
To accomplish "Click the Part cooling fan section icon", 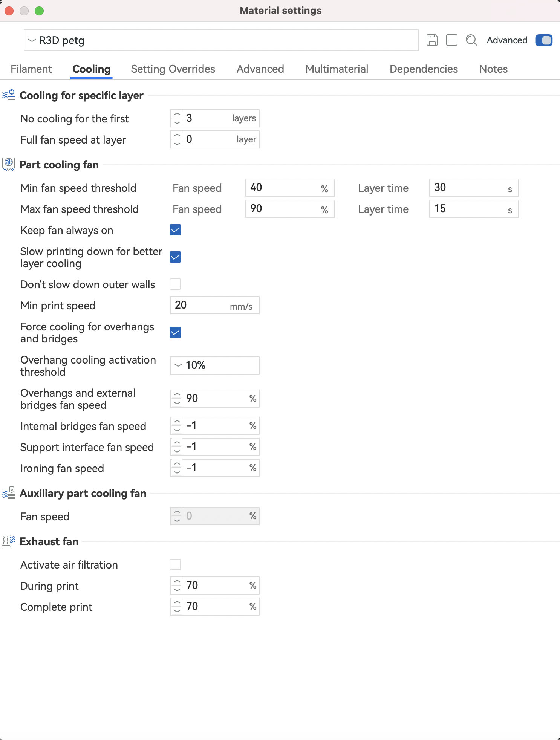I will tap(9, 164).
